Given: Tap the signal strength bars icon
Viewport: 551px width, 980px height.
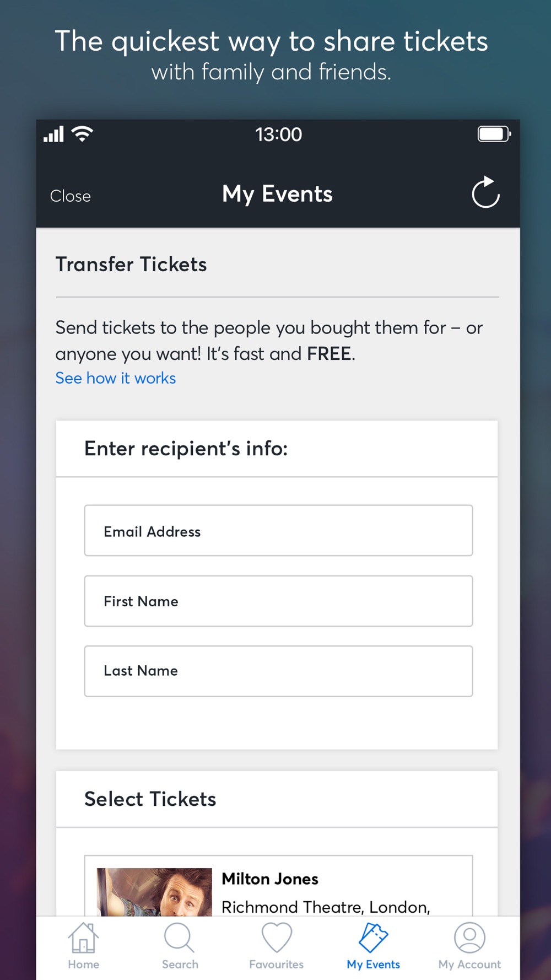Looking at the screenshot, I should (x=53, y=134).
